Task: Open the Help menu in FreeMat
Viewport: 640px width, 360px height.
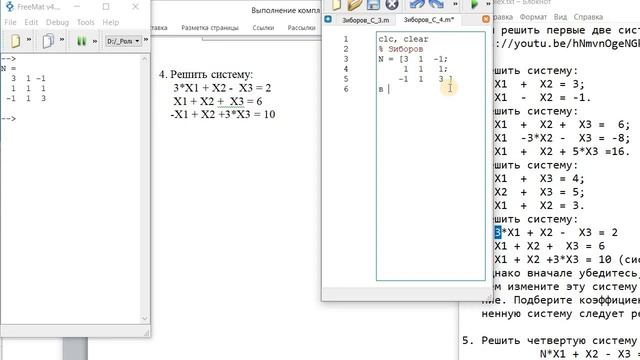Action: tap(110, 22)
